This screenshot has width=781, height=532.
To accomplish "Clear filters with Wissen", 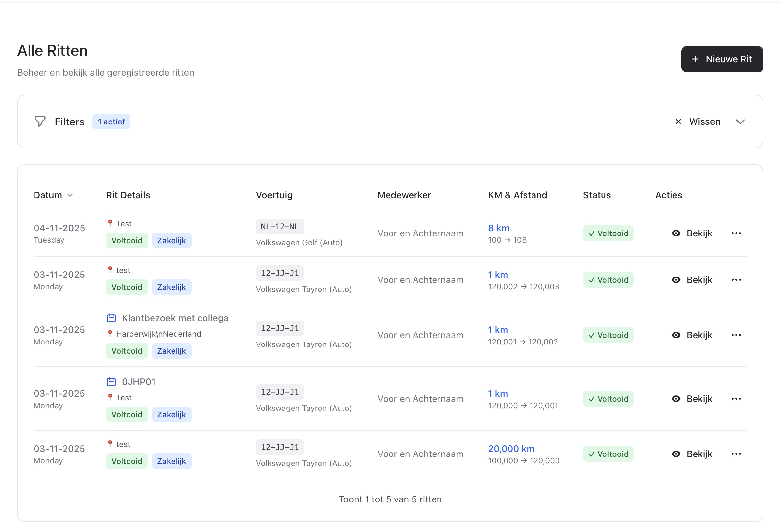I will tap(698, 122).
